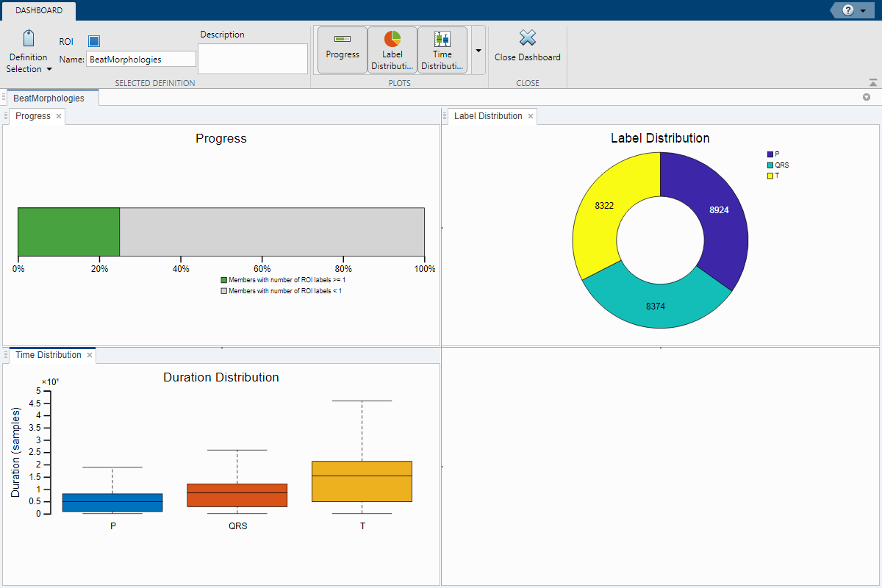This screenshot has height=588, width=882.
Task: Click the QRS legend color swatch
Action: tap(770, 165)
